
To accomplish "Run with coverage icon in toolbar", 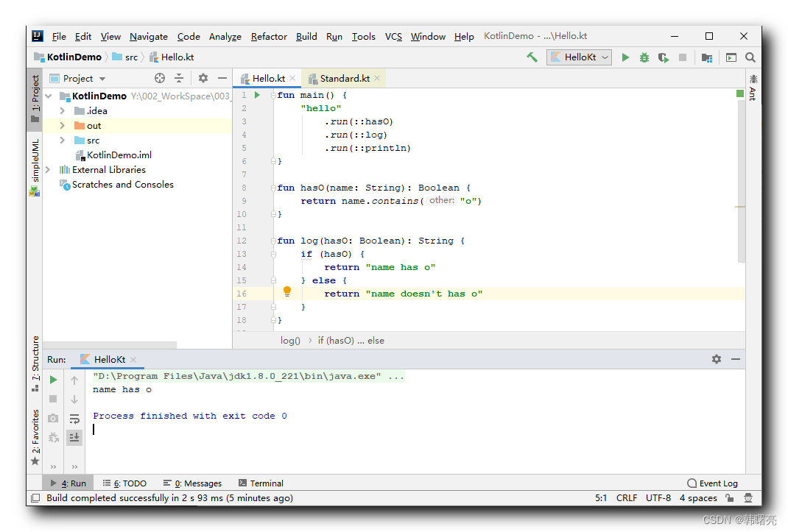I will coord(664,57).
